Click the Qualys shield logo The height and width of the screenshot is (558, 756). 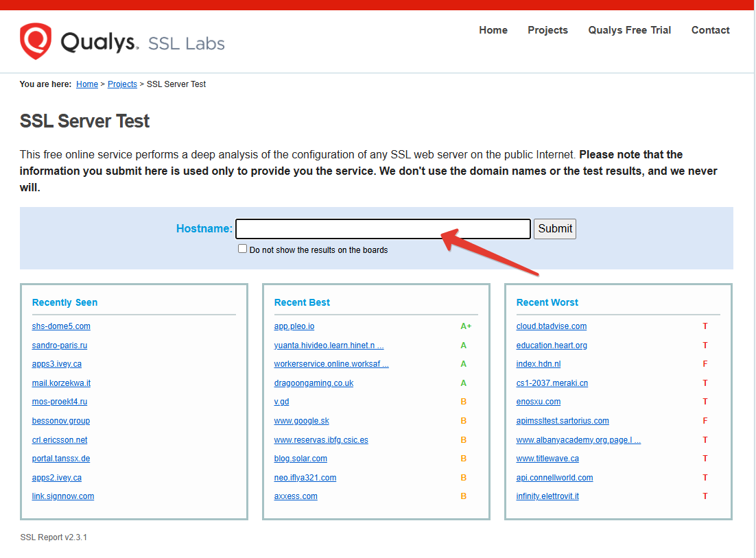35,41
